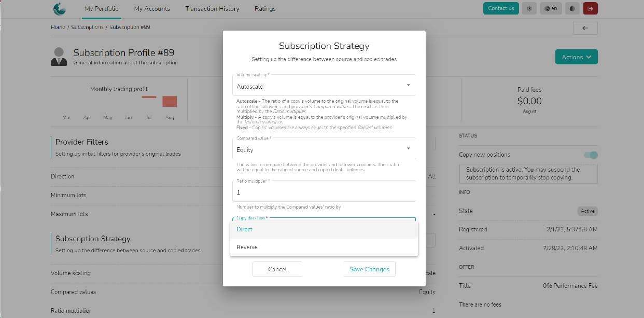644x318 pixels.
Task: Open the Compared value dropdown
Action: click(x=324, y=149)
